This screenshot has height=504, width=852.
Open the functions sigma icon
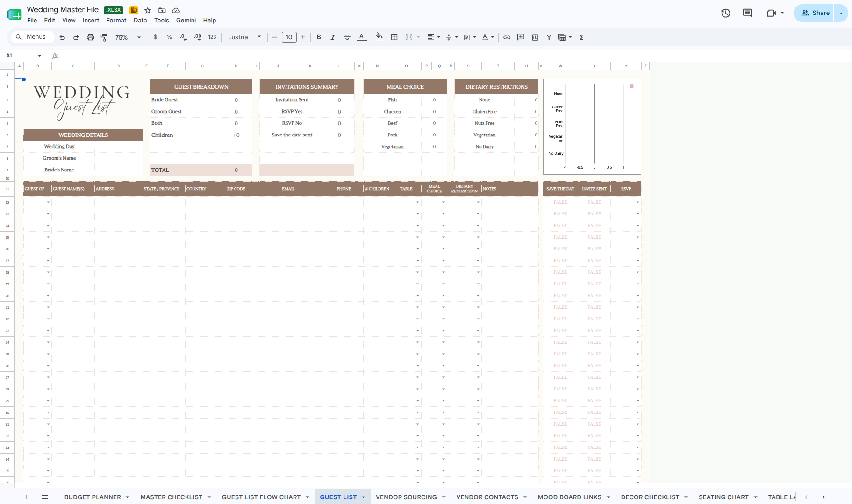(x=582, y=37)
